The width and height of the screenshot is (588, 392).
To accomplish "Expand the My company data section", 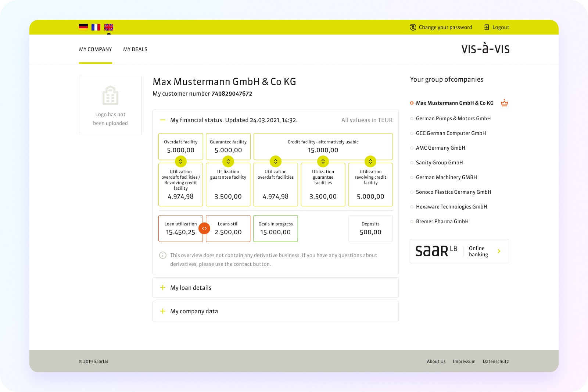I will pos(163,311).
